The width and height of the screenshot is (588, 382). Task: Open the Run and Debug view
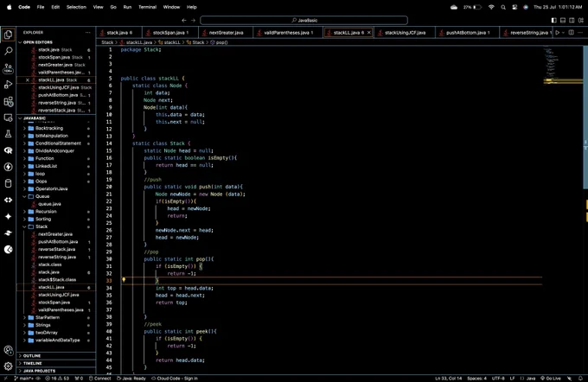tap(9, 85)
